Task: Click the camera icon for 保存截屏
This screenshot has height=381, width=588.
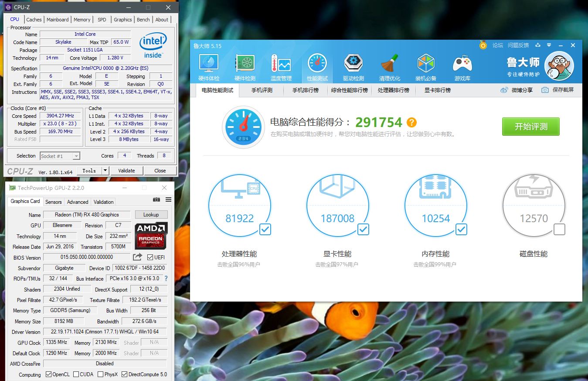Action: coord(545,90)
